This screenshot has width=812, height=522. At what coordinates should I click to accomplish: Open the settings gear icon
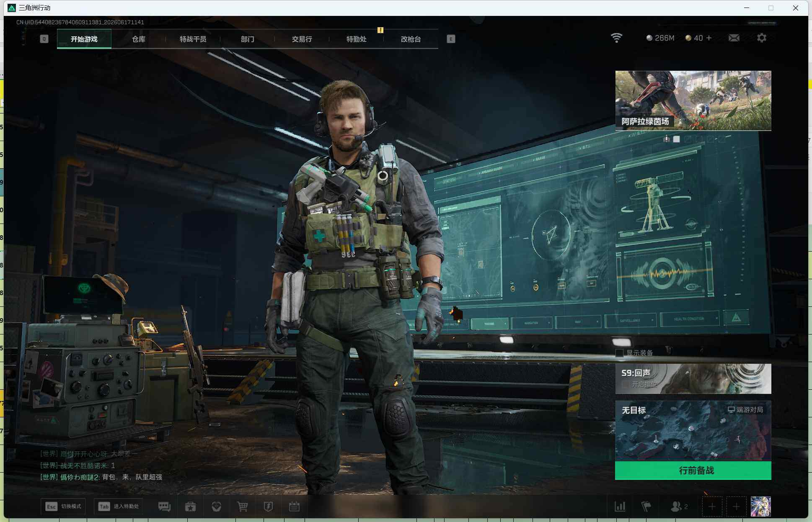point(762,38)
